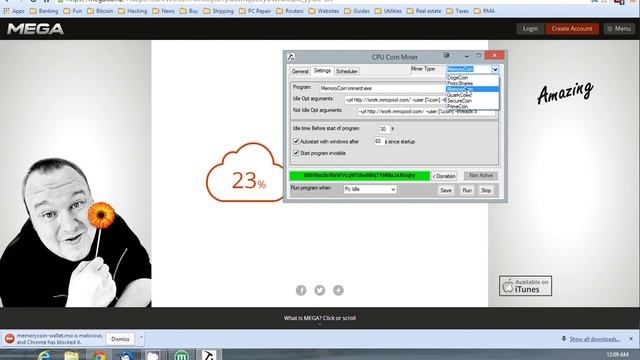
Task: Switch to the Scheduler tab
Action: 347,71
